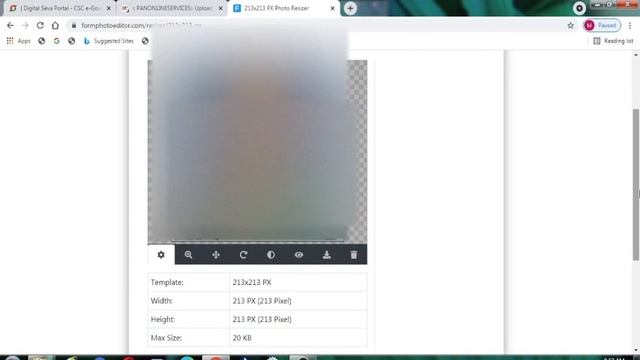Open the Reading list

pos(613,41)
